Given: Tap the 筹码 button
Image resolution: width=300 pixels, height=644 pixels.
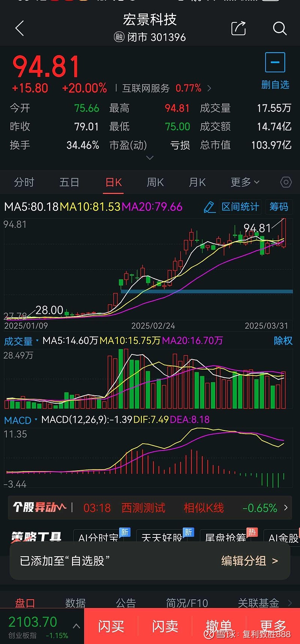Looking at the screenshot, I should click(x=279, y=207).
